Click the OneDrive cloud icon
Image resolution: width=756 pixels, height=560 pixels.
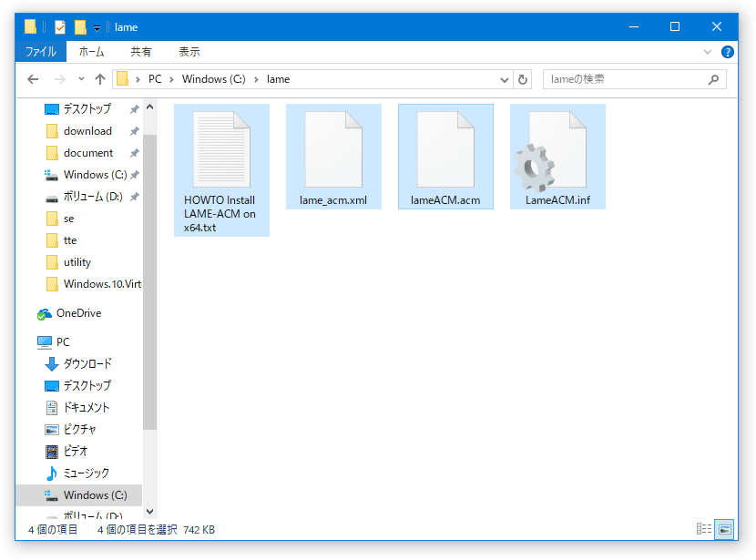[x=45, y=314]
